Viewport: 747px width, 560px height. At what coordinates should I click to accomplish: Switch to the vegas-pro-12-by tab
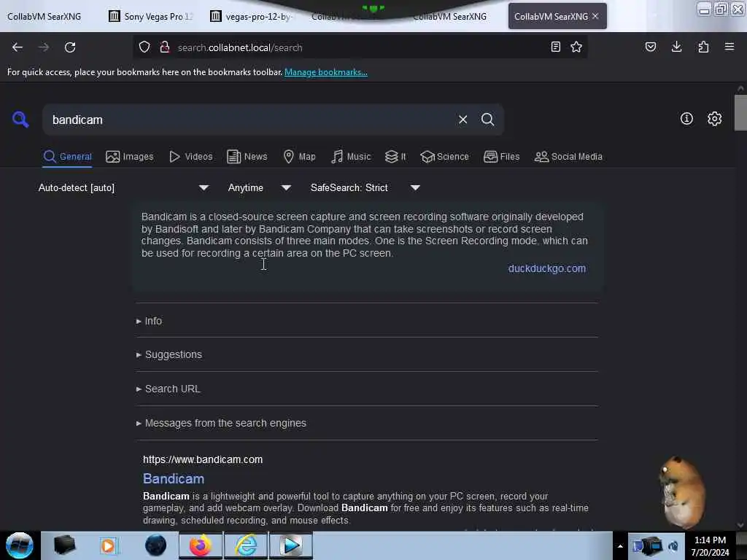pyautogui.click(x=251, y=16)
